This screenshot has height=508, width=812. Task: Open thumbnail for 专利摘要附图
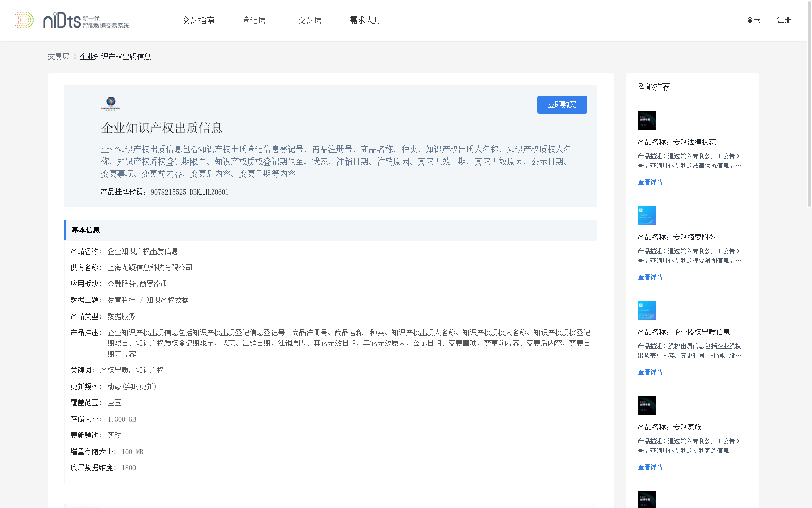click(x=647, y=215)
